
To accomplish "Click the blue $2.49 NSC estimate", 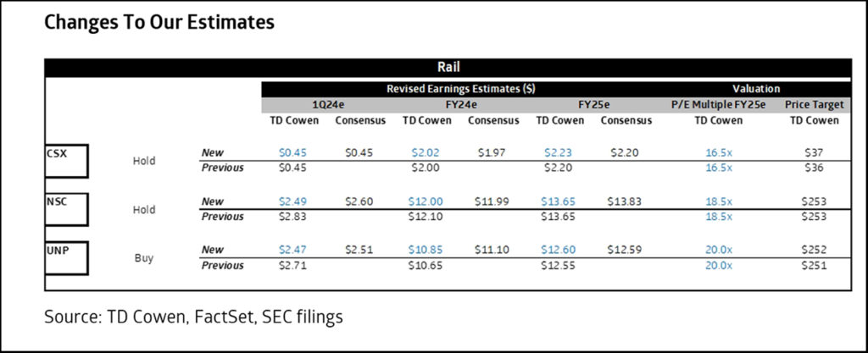I will [292, 201].
